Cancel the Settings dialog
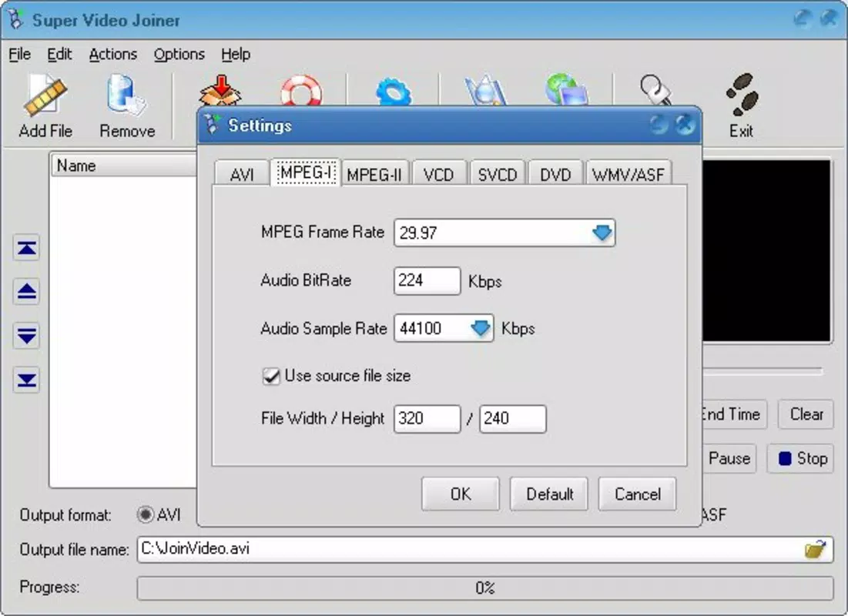848x616 pixels. pyautogui.click(x=637, y=494)
